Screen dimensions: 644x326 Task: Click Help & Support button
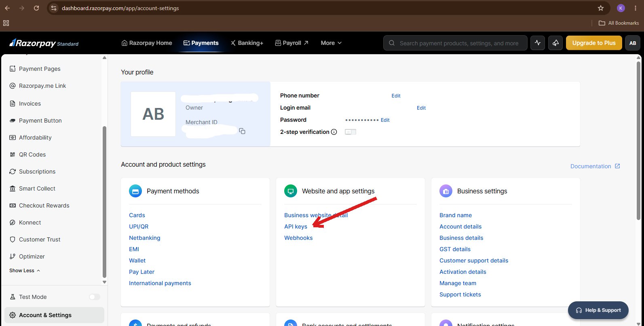click(598, 310)
